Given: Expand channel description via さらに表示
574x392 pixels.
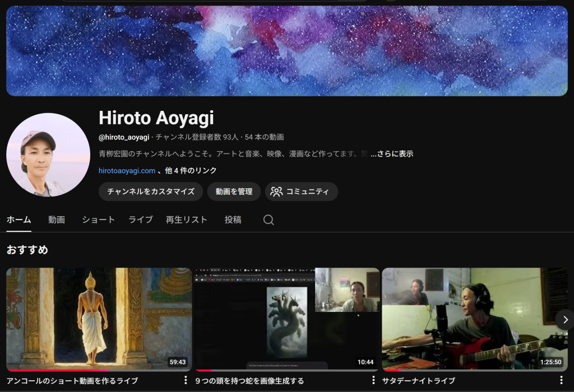Looking at the screenshot, I should [392, 153].
